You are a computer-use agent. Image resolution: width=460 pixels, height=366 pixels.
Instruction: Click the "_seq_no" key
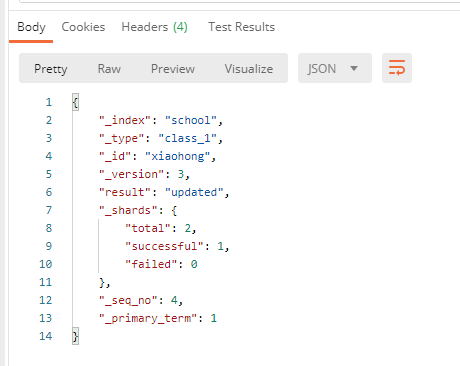[128, 300]
